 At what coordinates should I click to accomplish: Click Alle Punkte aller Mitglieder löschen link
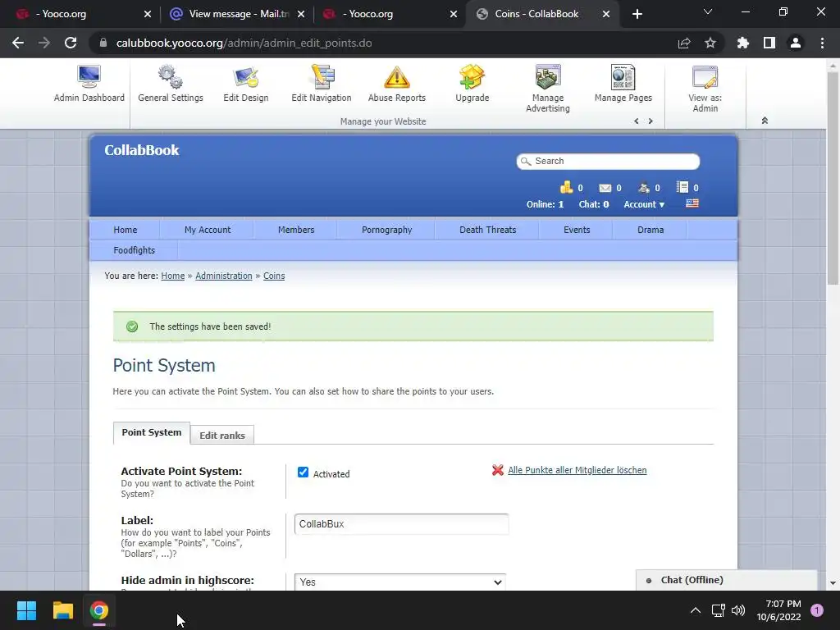[x=577, y=470]
